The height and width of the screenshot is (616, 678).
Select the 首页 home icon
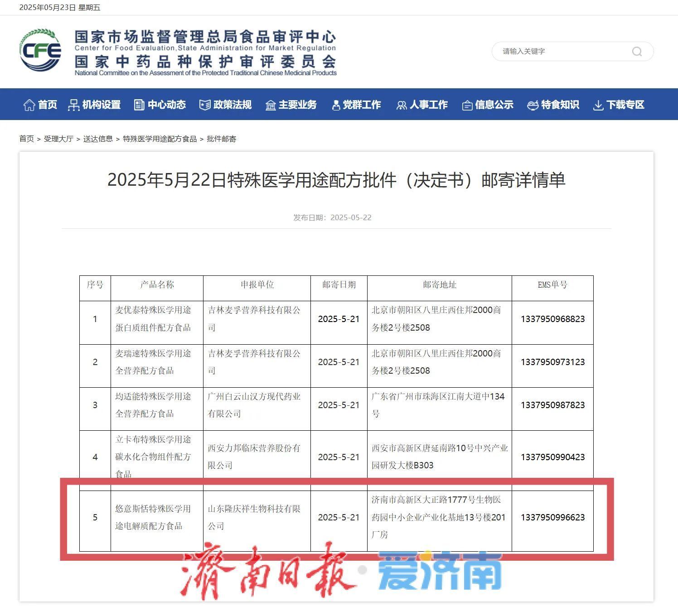tap(29, 105)
